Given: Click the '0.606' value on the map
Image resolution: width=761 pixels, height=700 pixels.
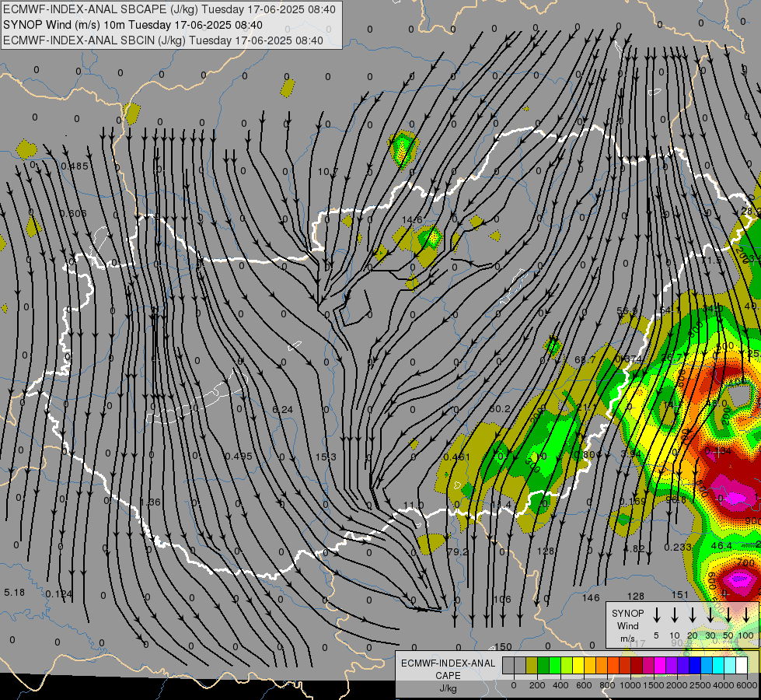Looking at the screenshot, I should coord(73,214).
